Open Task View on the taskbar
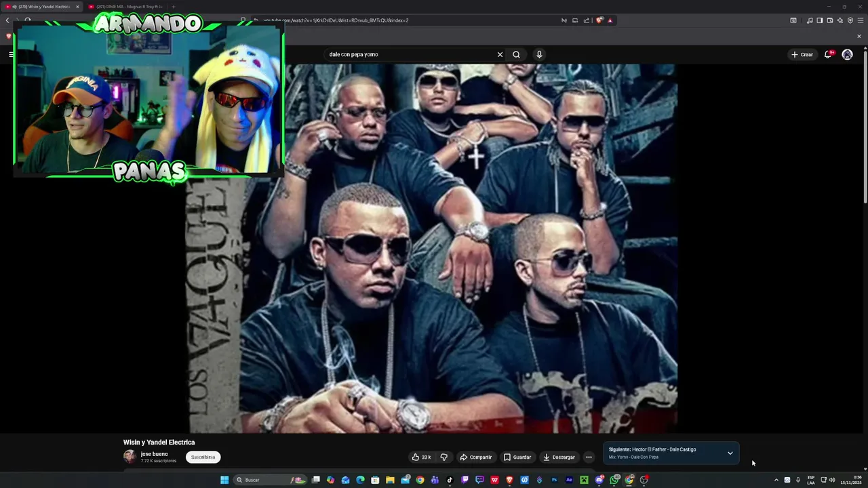Screen dimensions: 868x488 coord(316,480)
